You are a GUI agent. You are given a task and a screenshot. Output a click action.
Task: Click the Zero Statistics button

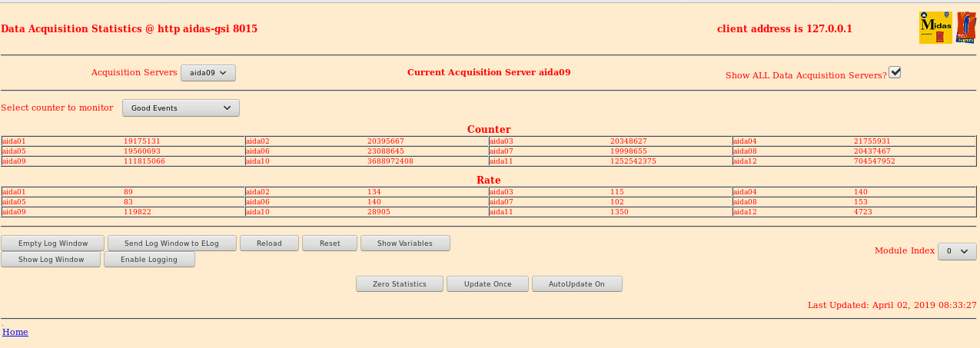click(x=400, y=284)
